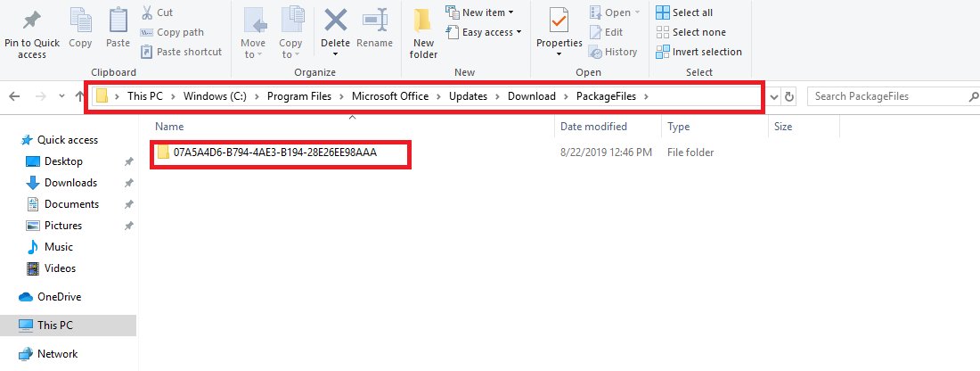Open OneDrive in navigation pane
980x371 pixels.
(x=51, y=297)
